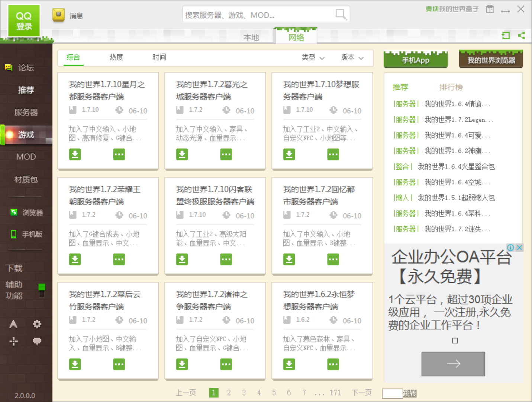
Task: Click the search box for servers and MODs
Action: [x=266, y=15]
